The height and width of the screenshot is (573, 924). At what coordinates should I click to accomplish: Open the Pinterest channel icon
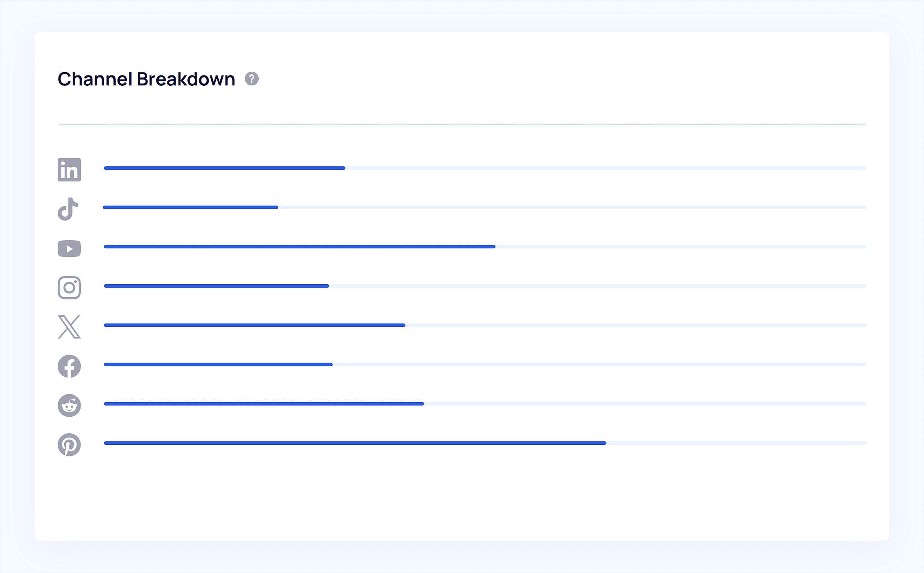coord(69,444)
